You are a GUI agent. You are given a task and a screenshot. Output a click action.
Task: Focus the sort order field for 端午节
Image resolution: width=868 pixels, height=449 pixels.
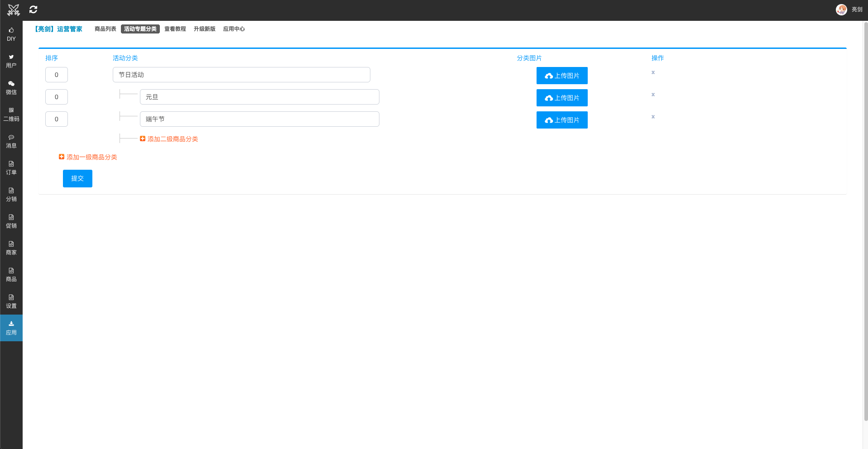(57, 119)
